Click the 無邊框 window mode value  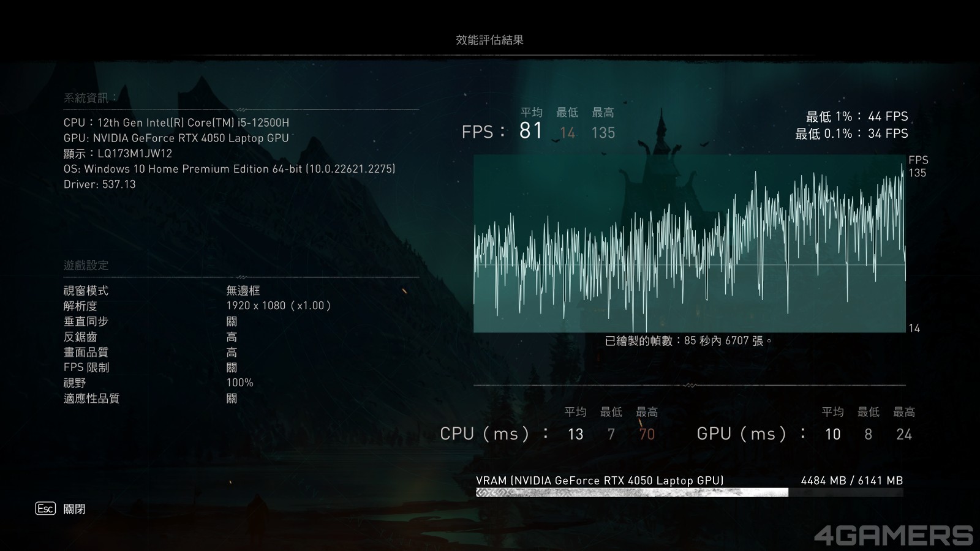[243, 290]
